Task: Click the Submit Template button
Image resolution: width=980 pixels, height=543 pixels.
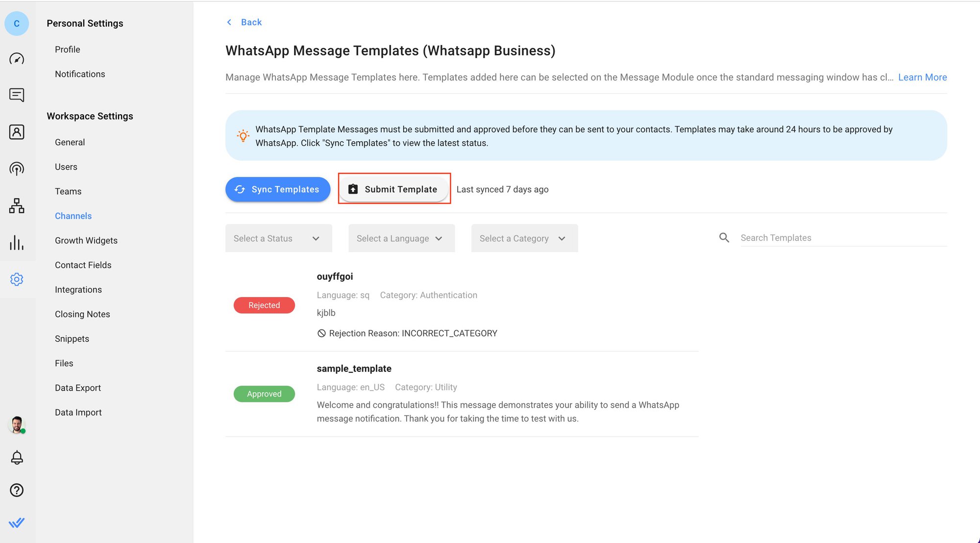Action: (x=394, y=189)
